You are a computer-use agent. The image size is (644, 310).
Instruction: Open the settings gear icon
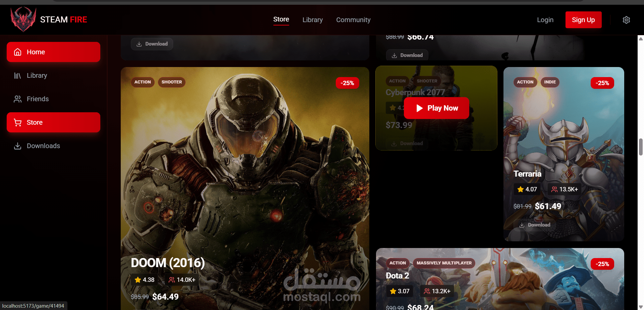626,20
